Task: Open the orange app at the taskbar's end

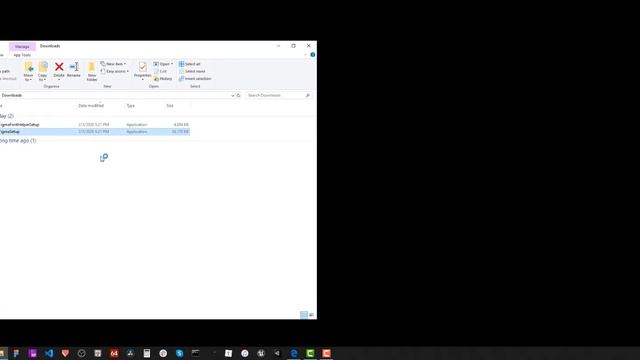Action: point(327,353)
